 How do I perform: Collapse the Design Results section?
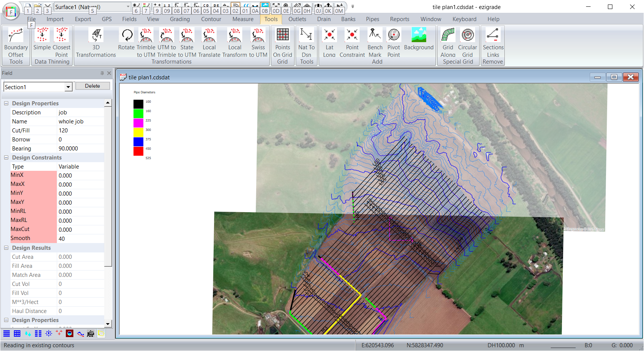6,248
